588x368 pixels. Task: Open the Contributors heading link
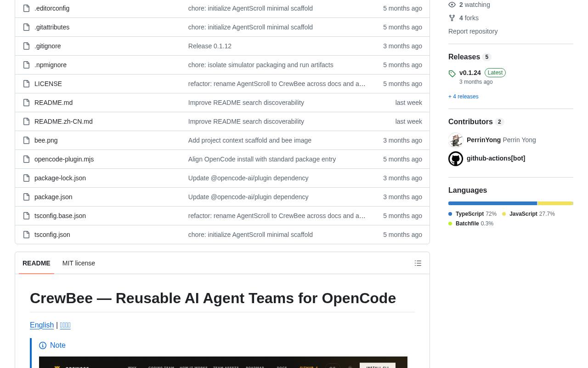click(476, 122)
